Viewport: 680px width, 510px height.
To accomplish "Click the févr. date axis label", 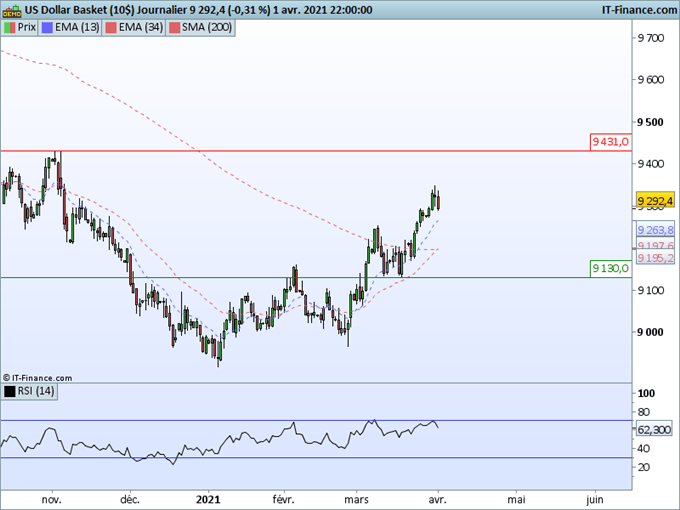I will coord(283,500).
